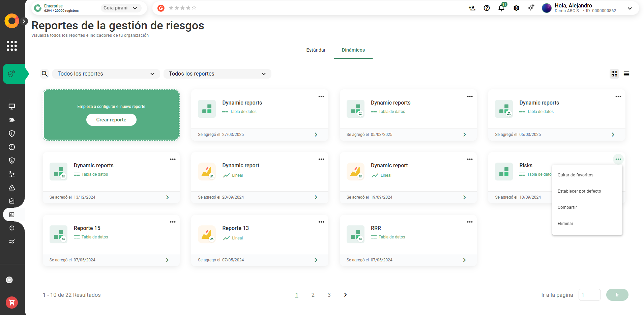Click the Crear reporte button
The height and width of the screenshot is (315, 644).
click(111, 120)
